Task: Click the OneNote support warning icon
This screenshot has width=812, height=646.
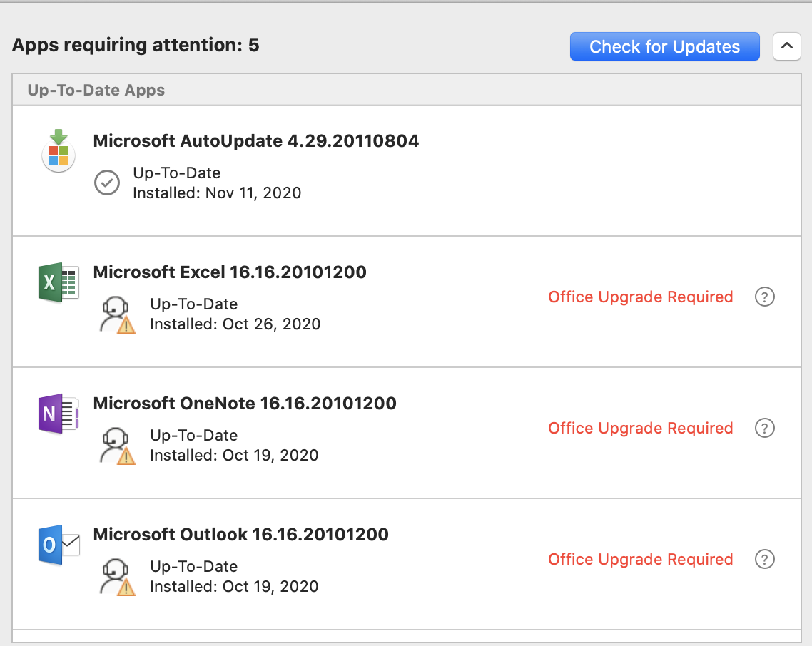Action: tap(116, 446)
